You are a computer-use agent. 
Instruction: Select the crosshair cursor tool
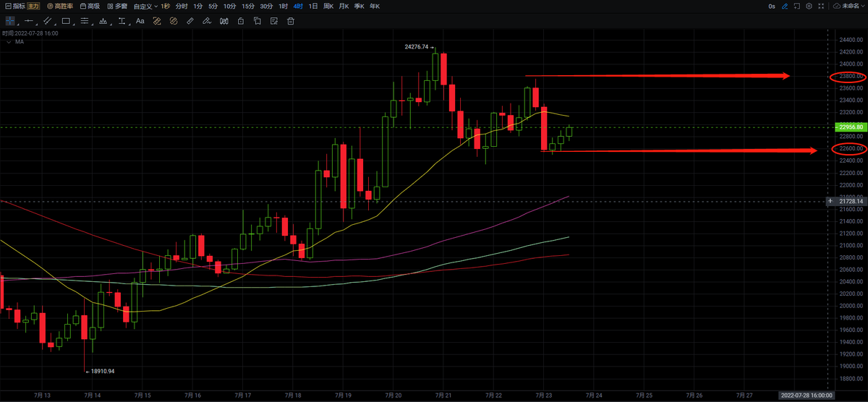[10, 21]
